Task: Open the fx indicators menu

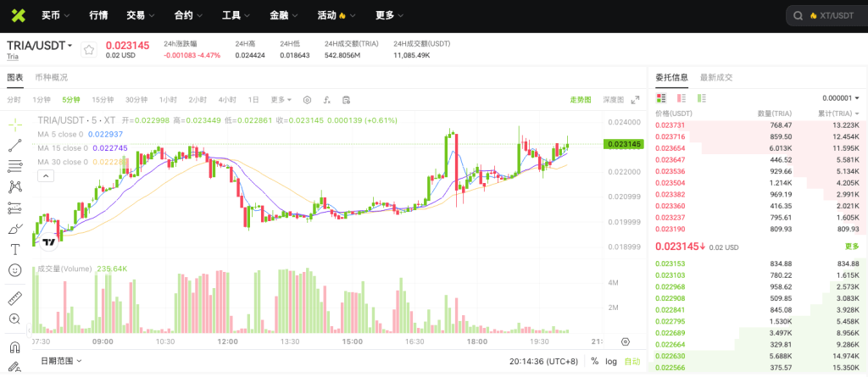Action: tap(327, 100)
